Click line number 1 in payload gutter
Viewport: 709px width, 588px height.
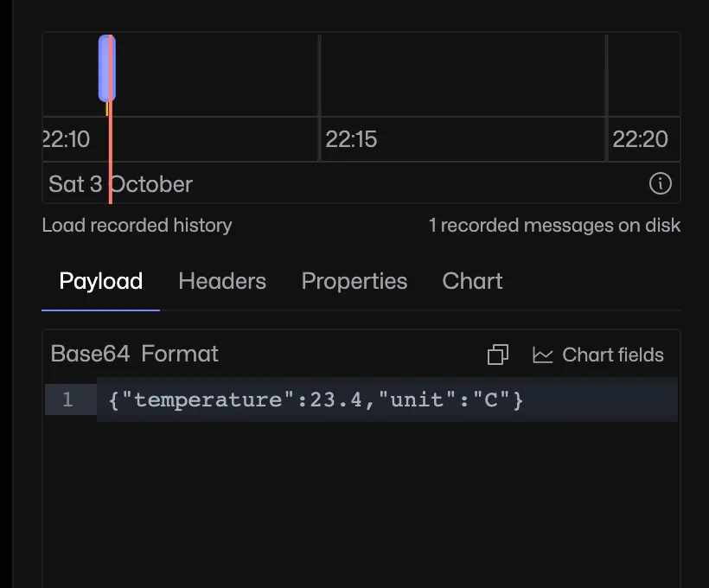click(67, 399)
